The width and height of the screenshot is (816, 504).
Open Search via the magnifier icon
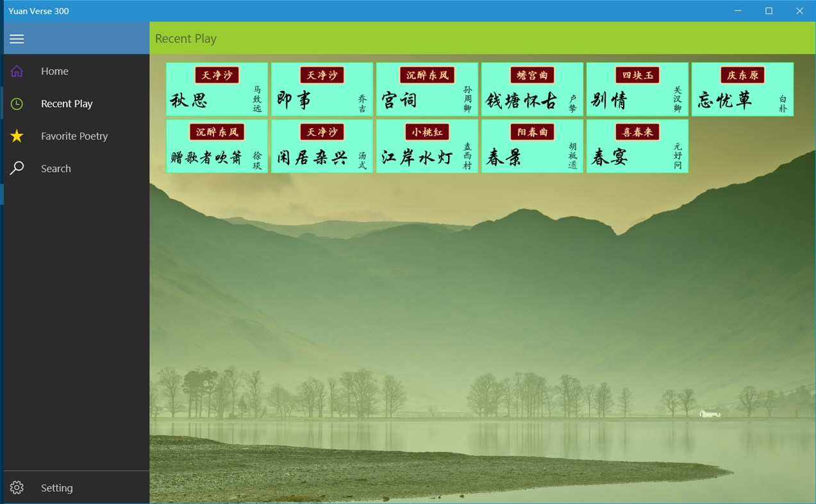pyautogui.click(x=17, y=168)
